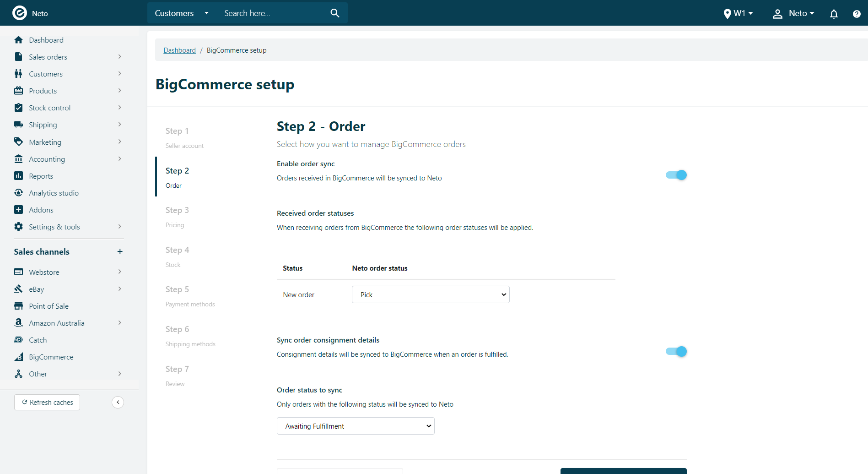Viewport: 868px width, 474px height.
Task: Open the Neto order status Pick dropdown
Action: click(x=431, y=294)
